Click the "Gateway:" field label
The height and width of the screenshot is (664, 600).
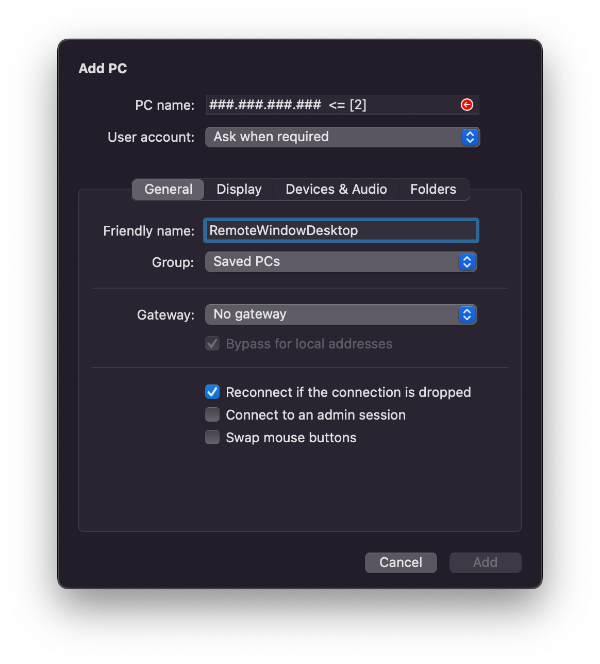tap(165, 314)
